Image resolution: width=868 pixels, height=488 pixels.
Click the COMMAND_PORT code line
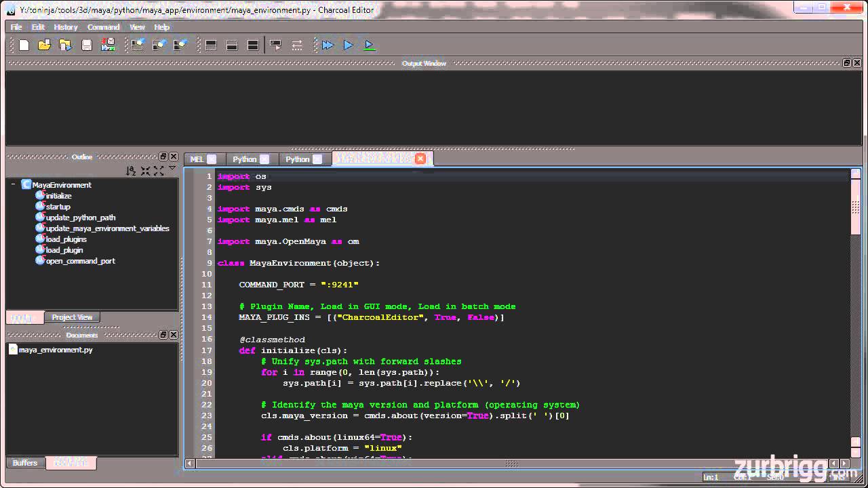pos(298,285)
